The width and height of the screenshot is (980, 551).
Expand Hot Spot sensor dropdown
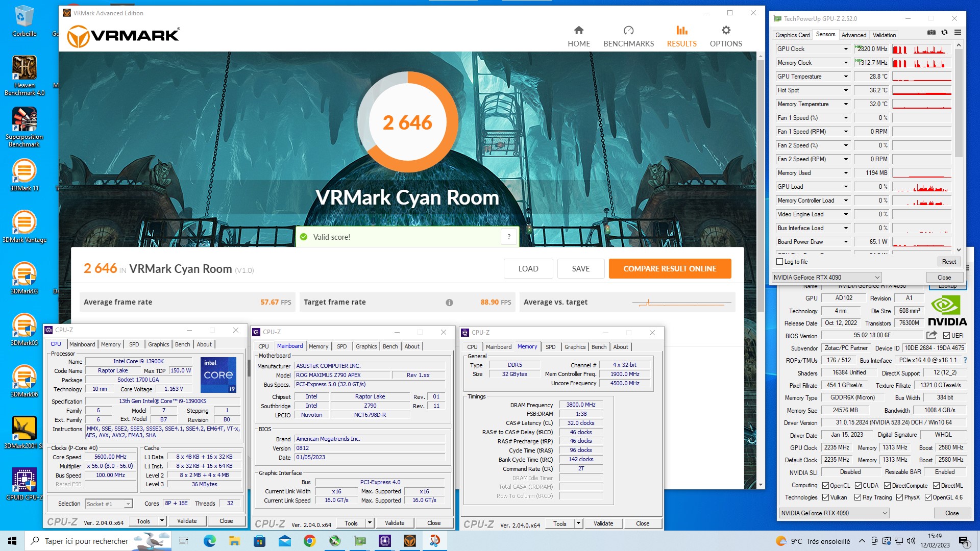click(x=846, y=90)
